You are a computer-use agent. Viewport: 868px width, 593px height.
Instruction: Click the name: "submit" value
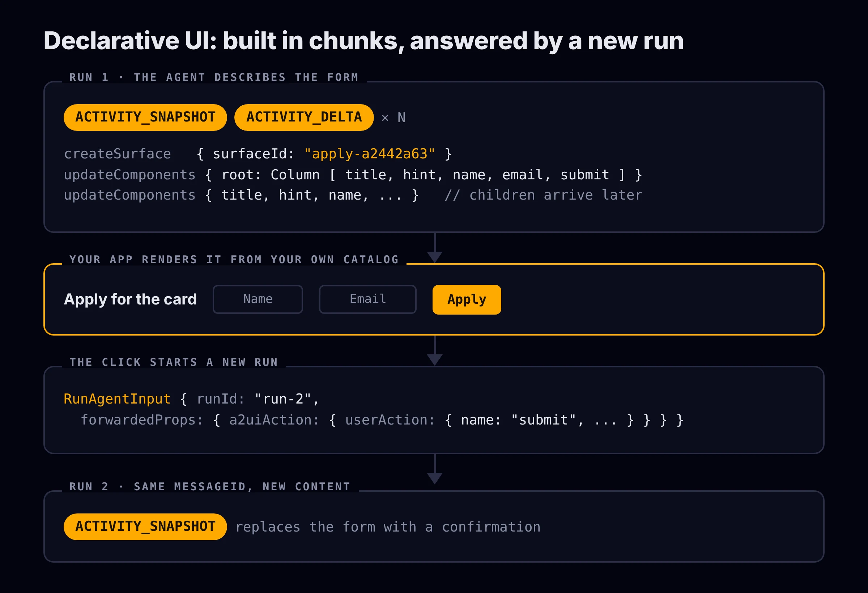pos(518,420)
